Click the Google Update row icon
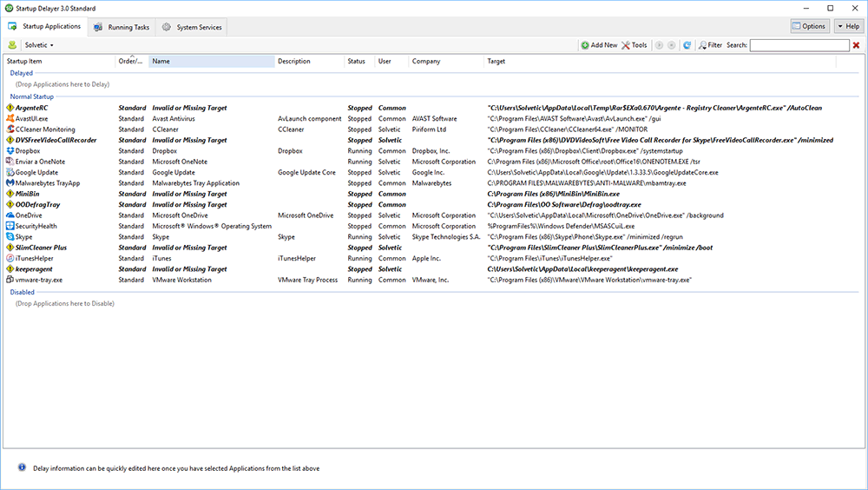The width and height of the screenshot is (868, 490). tap(10, 172)
